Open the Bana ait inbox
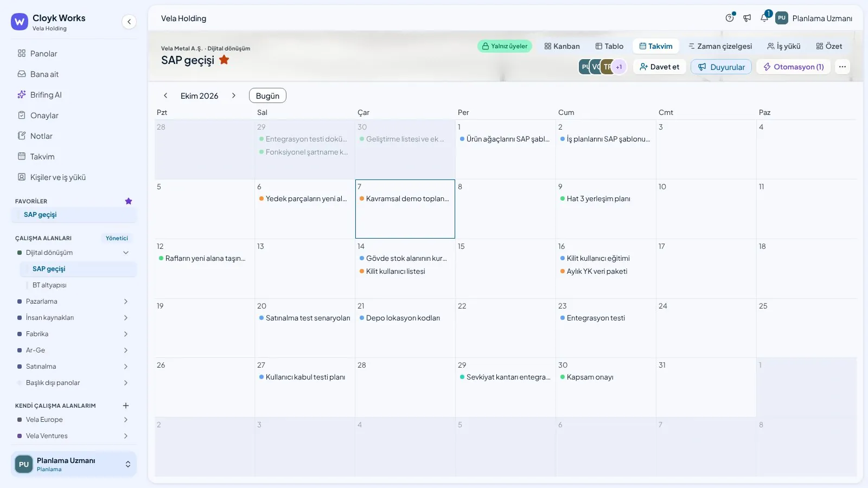The image size is (868, 488). click(x=74, y=74)
